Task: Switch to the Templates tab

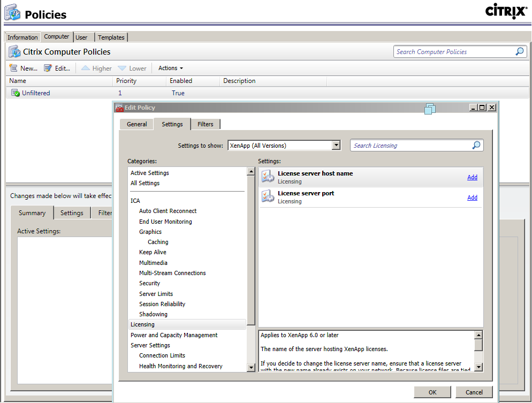Action: 111,37
